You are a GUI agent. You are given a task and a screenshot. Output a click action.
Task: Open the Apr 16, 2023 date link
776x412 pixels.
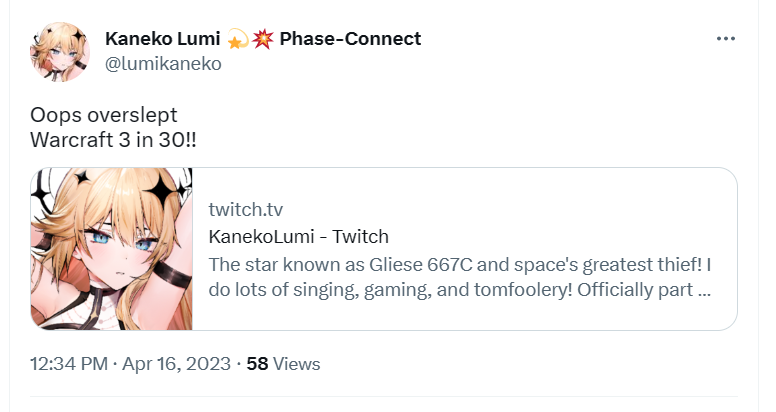click(x=177, y=364)
